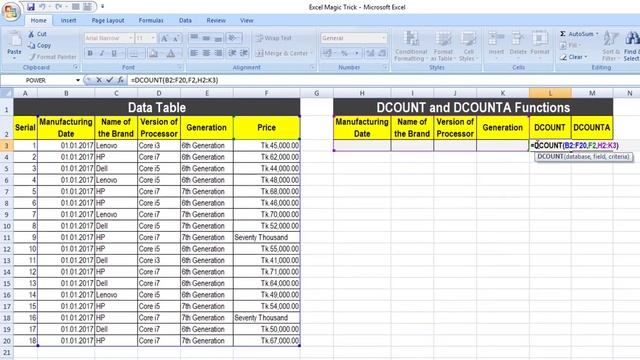Open the Insert ribbon tab
The width and height of the screenshot is (640, 360).
[68, 20]
